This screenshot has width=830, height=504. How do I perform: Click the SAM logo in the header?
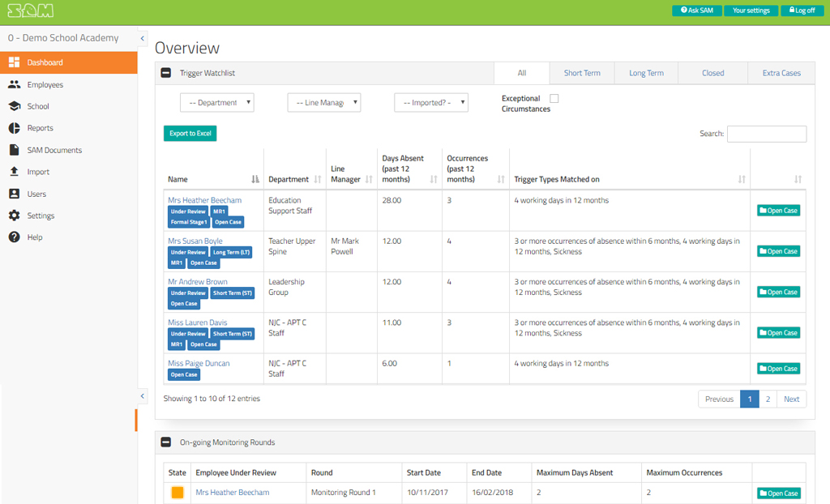tap(30, 11)
